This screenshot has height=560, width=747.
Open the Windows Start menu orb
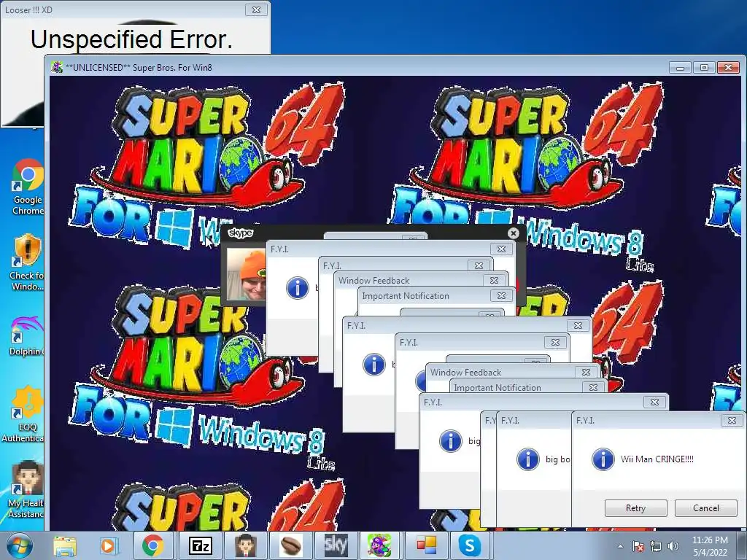(x=19, y=545)
